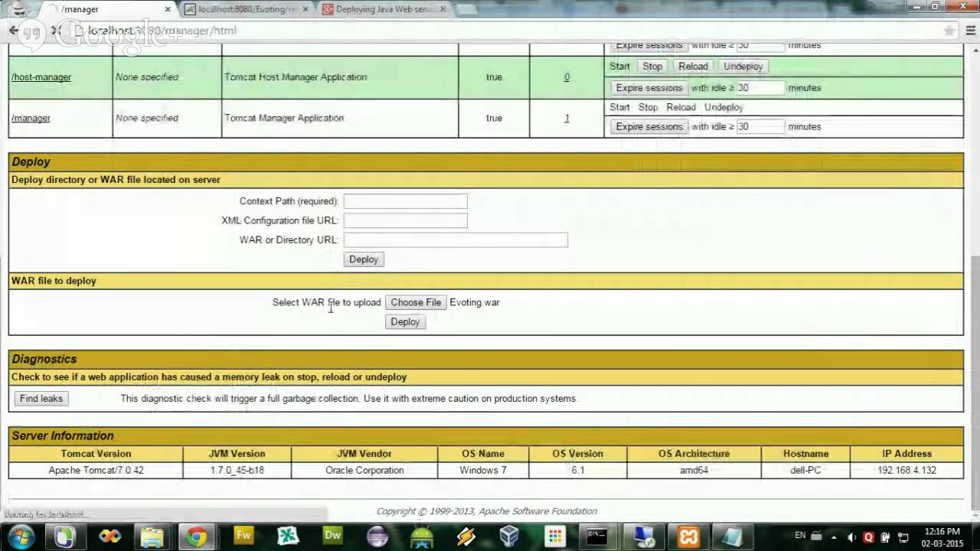Click the XML Configuration file URL field
Viewport: 980px width, 551px height.
(405, 220)
